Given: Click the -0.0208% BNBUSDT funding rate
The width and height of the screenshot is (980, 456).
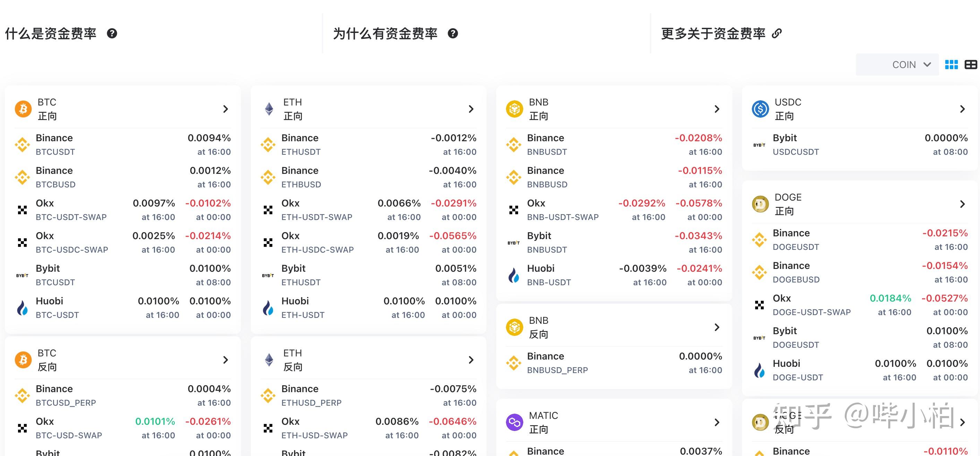Looking at the screenshot, I should click(x=698, y=138).
